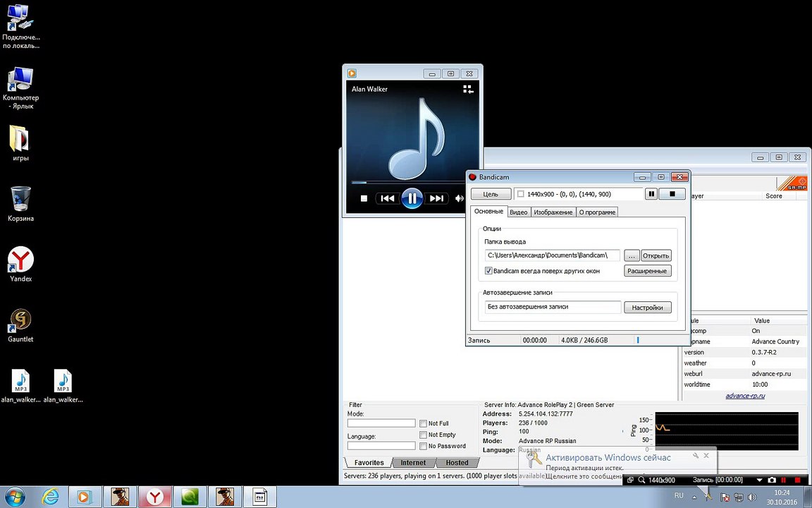Switch to the Видео tab
This screenshot has height=508, width=812.
pos(518,212)
